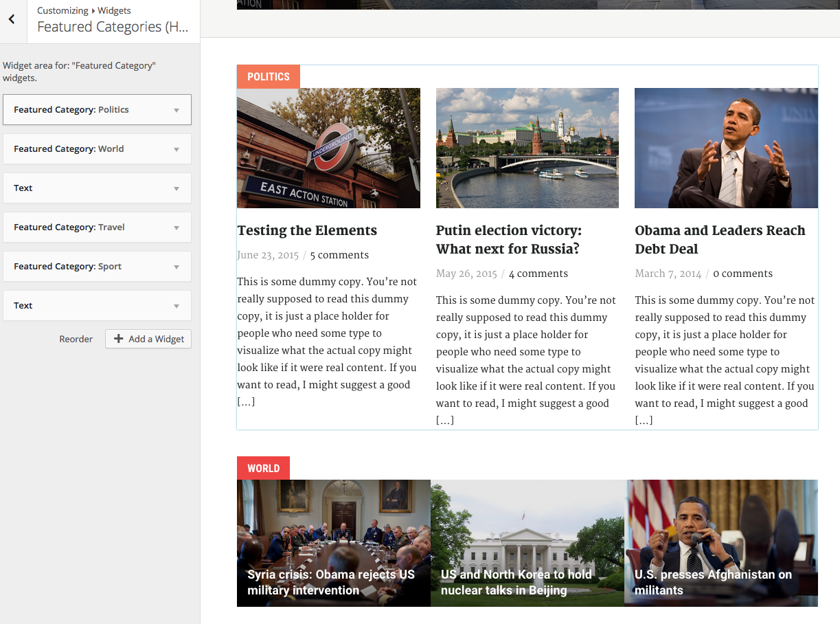Open the WORLD category label

(263, 468)
